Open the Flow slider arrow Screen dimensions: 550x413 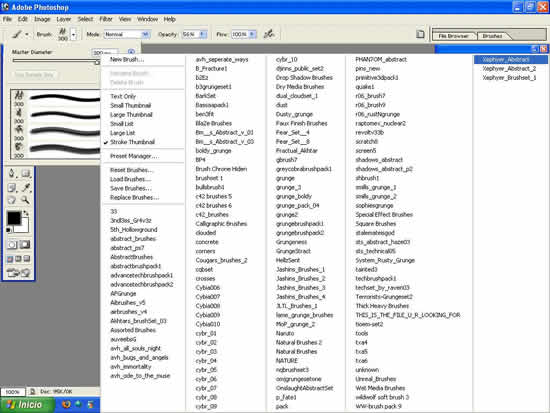pos(252,34)
